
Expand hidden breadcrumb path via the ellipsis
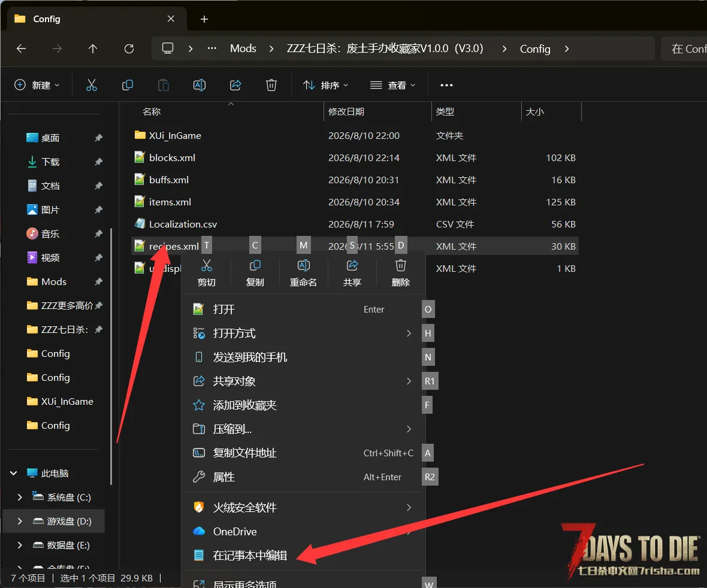(212, 49)
